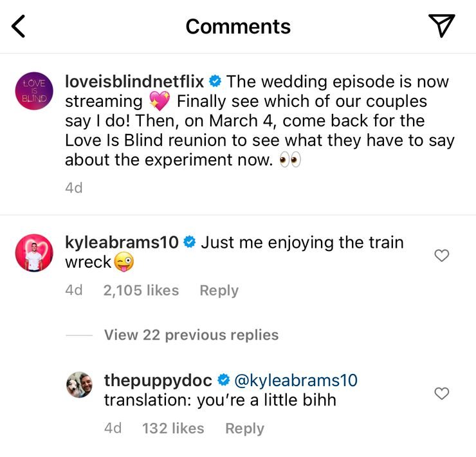Open the kyleabrams10 username link
This screenshot has width=476, height=457.
pyautogui.click(x=122, y=243)
